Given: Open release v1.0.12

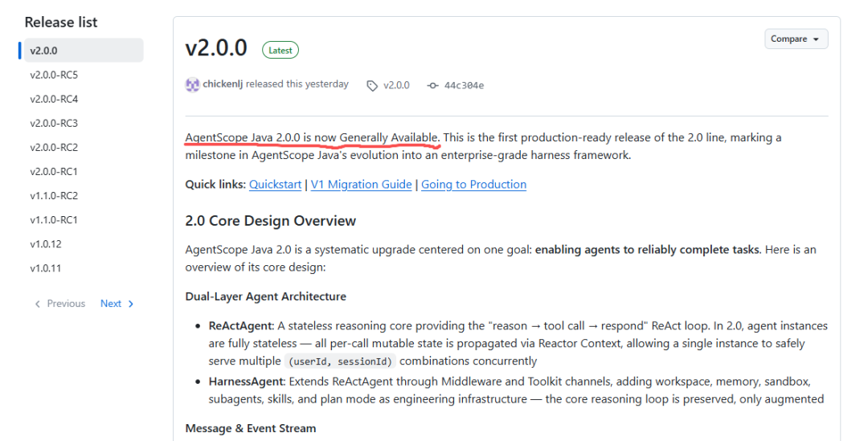Looking at the screenshot, I should click(45, 244).
